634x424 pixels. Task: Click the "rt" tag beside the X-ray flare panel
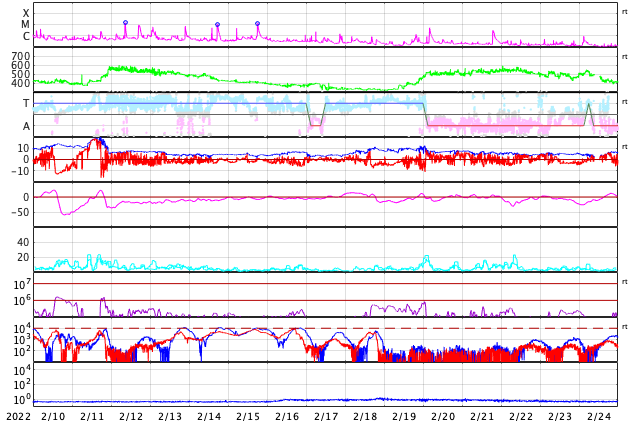tap(624, 12)
